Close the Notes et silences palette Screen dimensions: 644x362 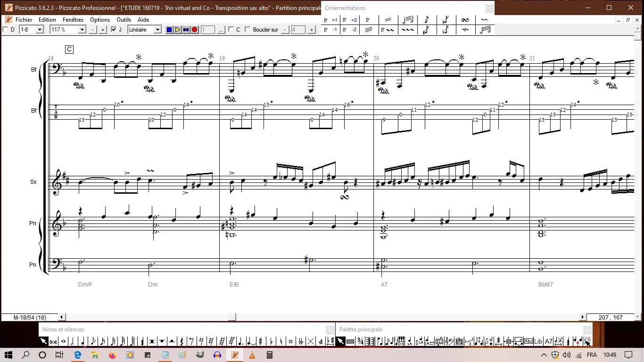click(330, 329)
